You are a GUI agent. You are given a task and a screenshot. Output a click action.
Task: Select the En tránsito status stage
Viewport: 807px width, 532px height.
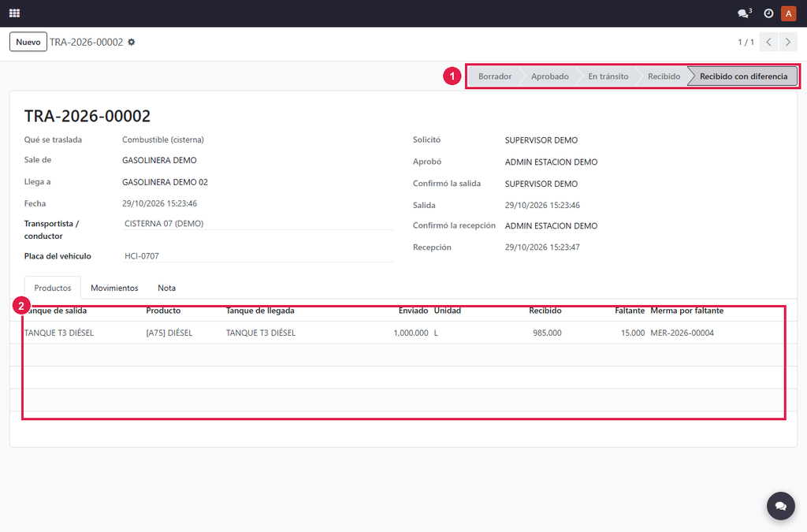tap(608, 76)
